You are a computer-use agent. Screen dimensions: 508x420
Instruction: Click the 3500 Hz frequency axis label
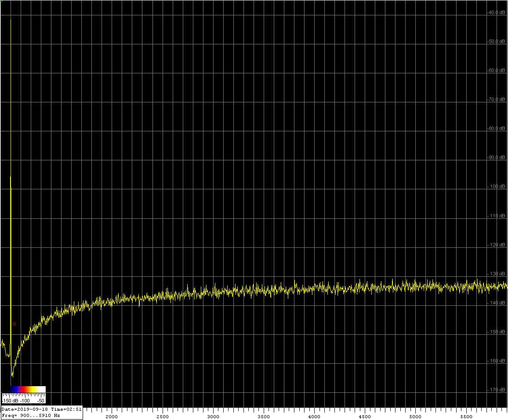pos(263,417)
